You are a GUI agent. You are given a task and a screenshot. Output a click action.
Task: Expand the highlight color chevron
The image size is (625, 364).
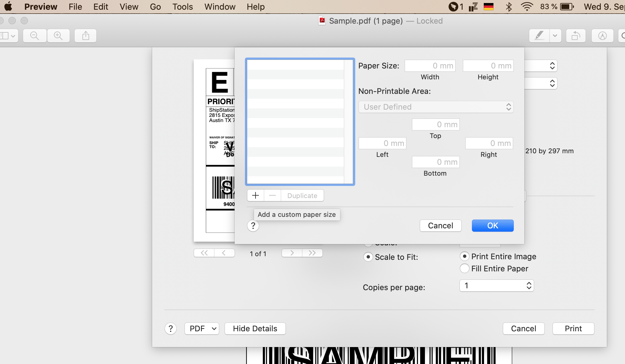[x=555, y=36]
